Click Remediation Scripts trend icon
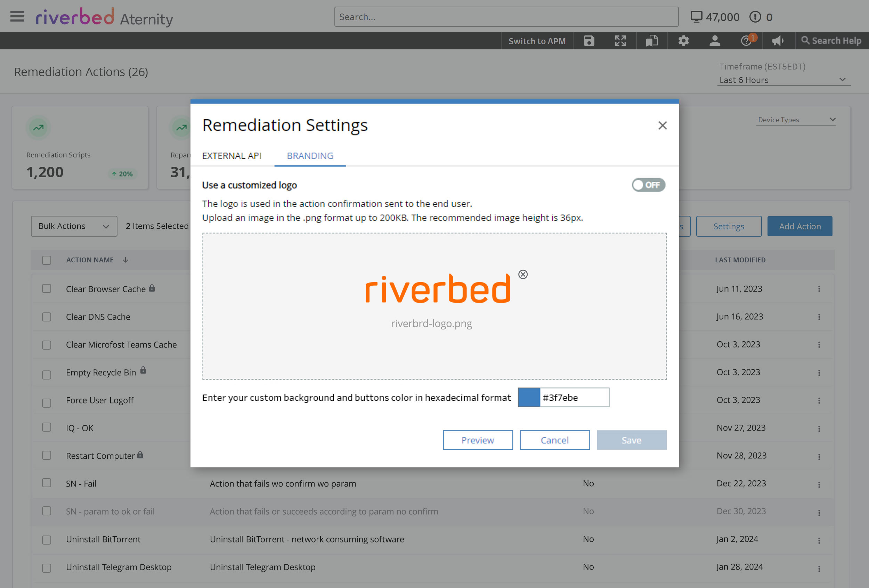The width and height of the screenshot is (869, 588). 38,128
